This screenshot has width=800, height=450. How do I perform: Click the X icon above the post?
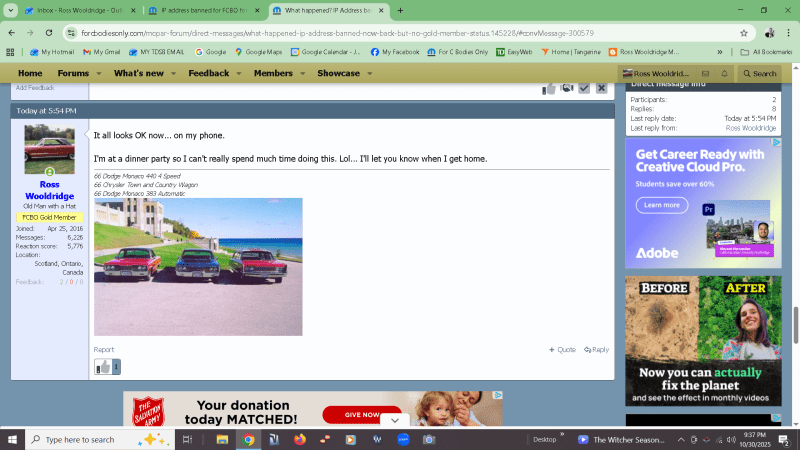[x=601, y=88]
